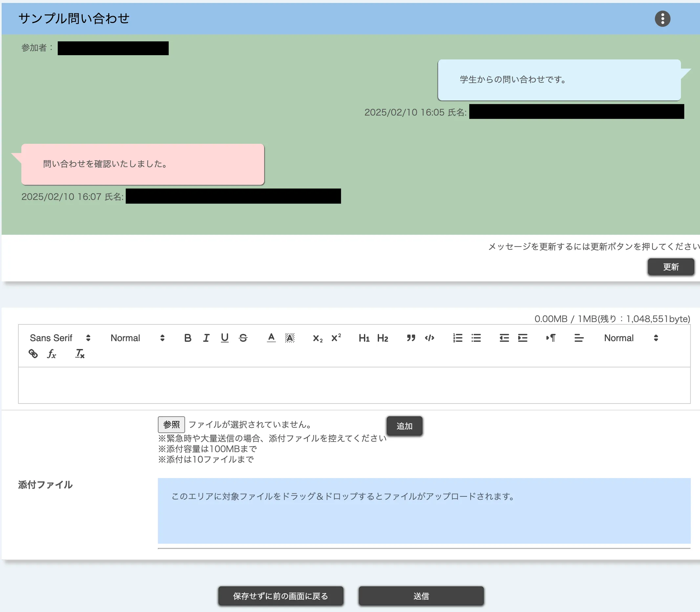The height and width of the screenshot is (612, 700).
Task: Clear text formatting
Action: (x=79, y=354)
